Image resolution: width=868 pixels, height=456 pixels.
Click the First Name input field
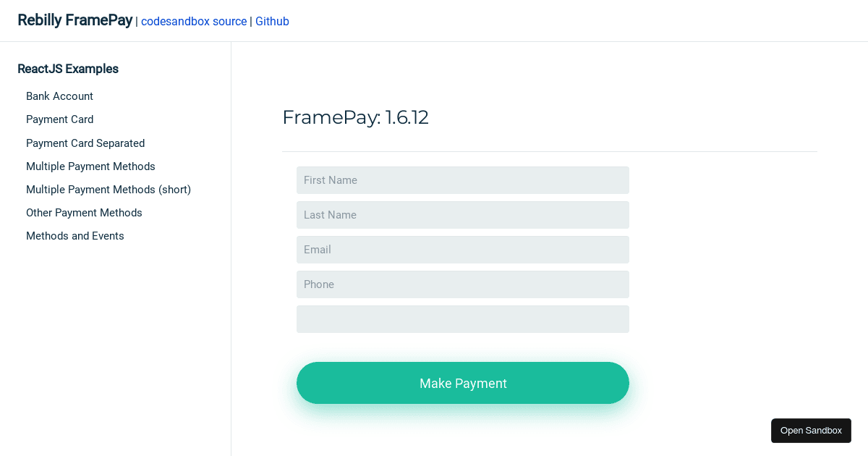[x=463, y=180]
